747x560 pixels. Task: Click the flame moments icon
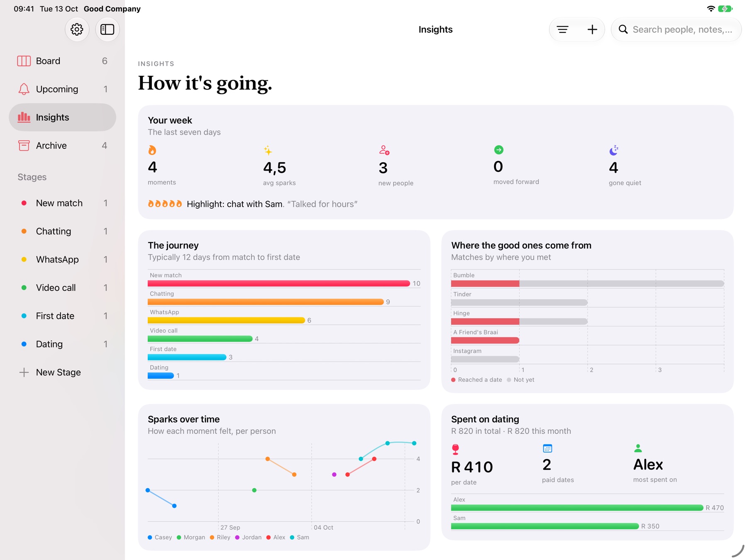pos(152,150)
